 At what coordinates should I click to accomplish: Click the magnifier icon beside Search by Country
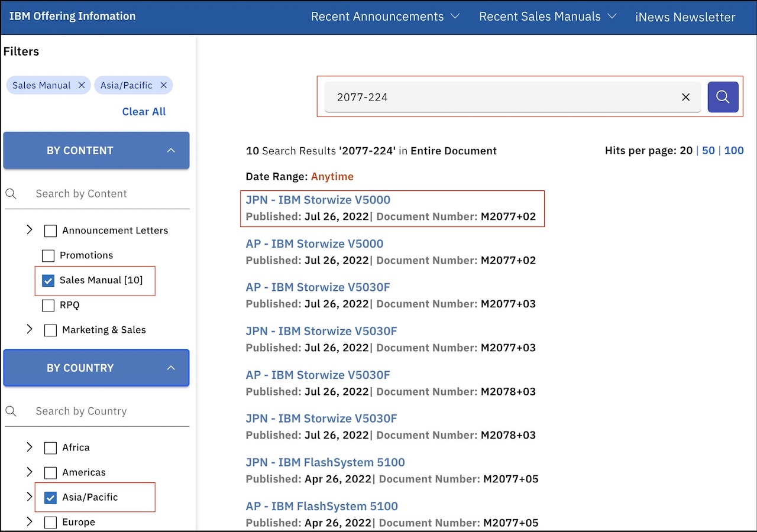click(11, 411)
